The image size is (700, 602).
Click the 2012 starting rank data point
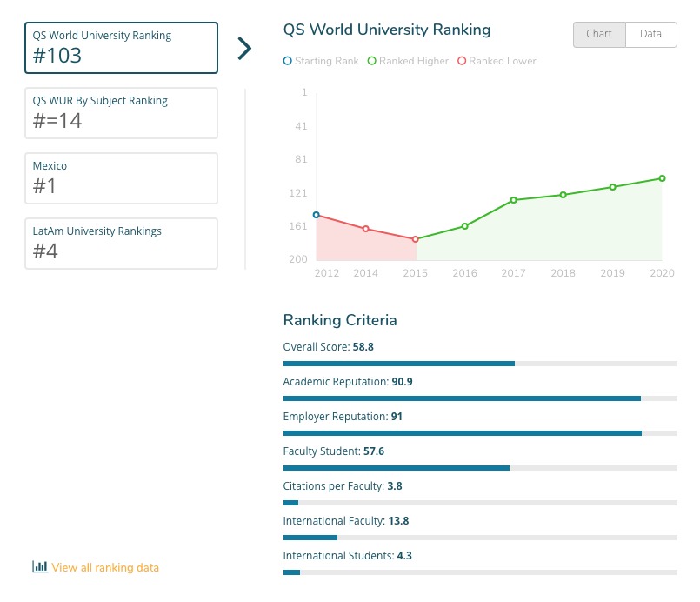316,215
